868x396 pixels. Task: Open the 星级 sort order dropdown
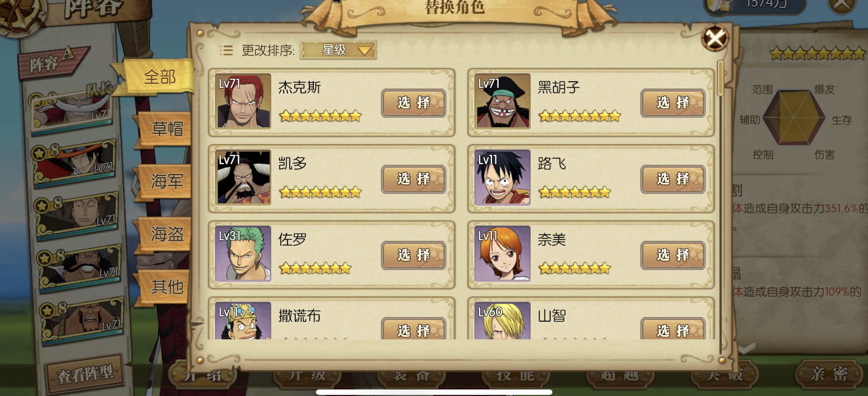pos(338,50)
